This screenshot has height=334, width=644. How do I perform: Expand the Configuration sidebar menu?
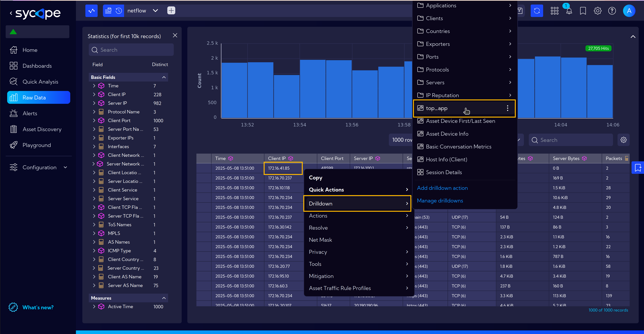(39, 167)
